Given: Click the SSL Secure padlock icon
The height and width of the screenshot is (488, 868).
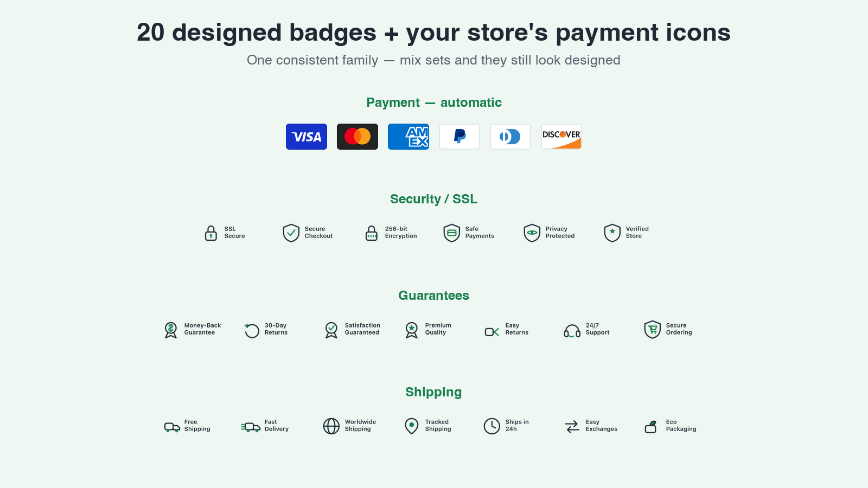Looking at the screenshot, I should [211, 233].
